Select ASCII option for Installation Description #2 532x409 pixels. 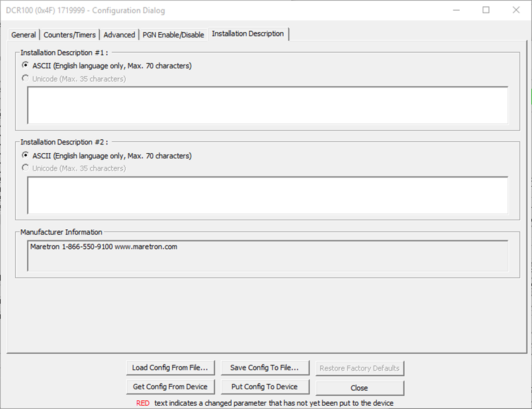click(x=25, y=155)
